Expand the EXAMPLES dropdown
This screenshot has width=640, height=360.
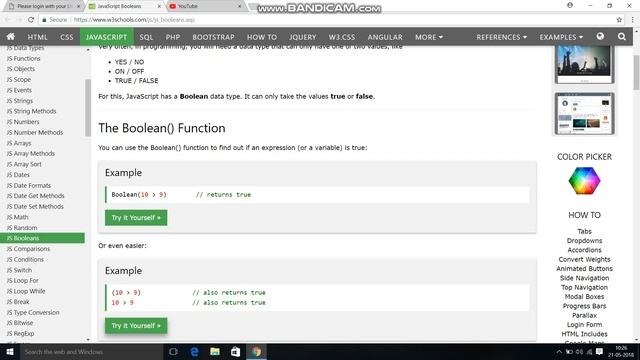click(x=561, y=37)
